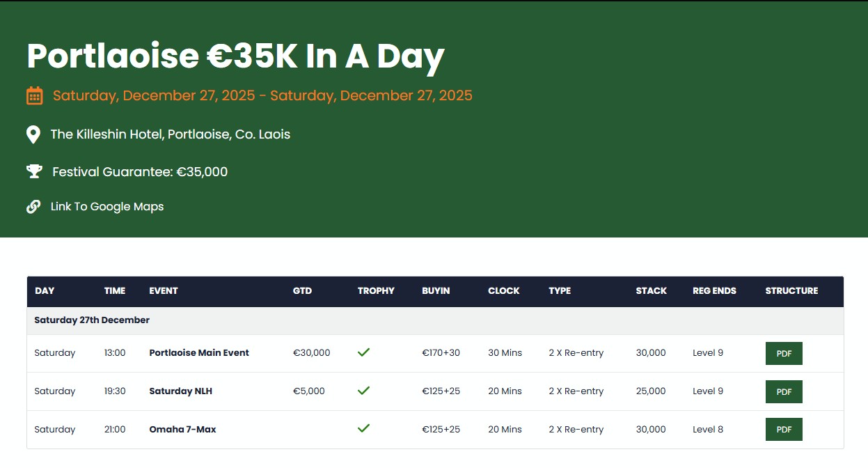Click the Omaha 7-Max trophy checkmark
This screenshot has height=468, width=868.
click(363, 428)
